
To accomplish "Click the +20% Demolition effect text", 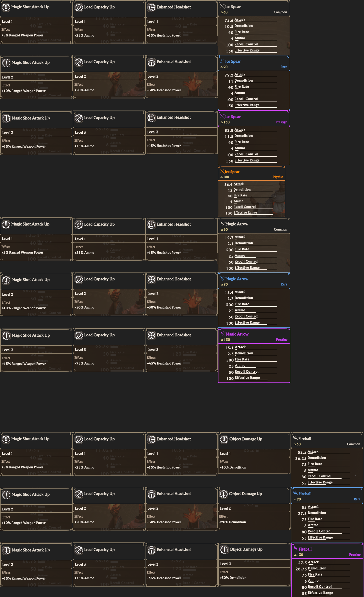I will [233, 522].
